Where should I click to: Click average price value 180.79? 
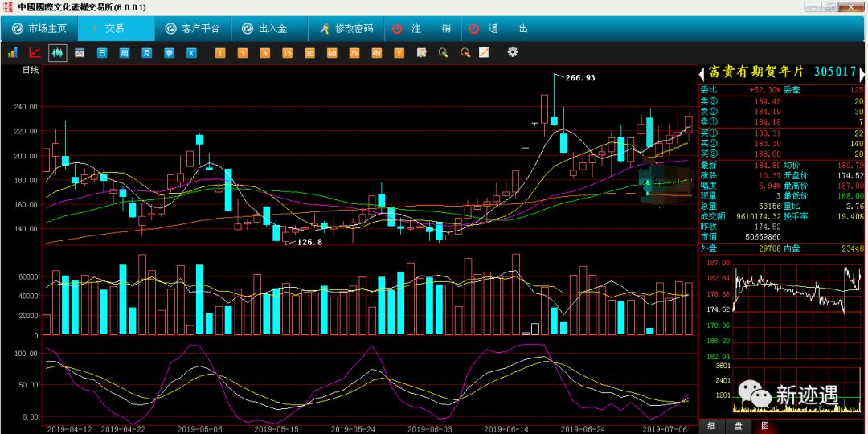pyautogui.click(x=851, y=165)
